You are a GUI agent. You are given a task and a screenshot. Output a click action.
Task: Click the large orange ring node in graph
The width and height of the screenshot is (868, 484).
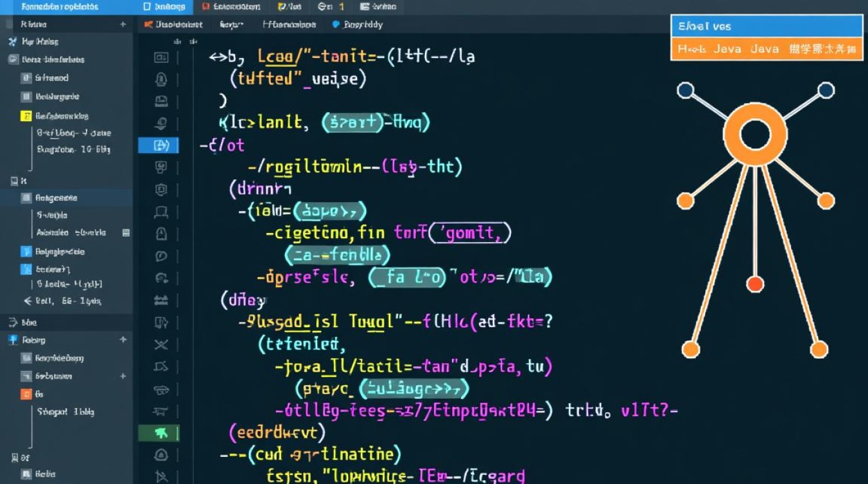point(754,135)
